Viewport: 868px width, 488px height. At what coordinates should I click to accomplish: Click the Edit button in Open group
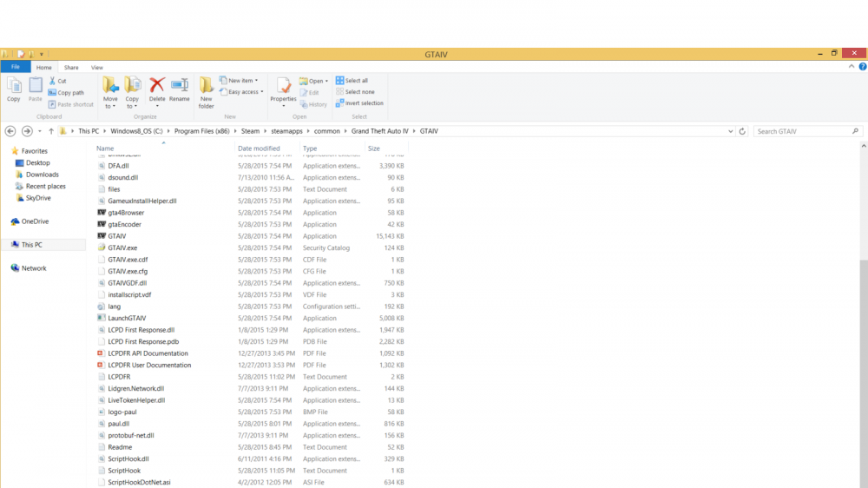pos(310,93)
